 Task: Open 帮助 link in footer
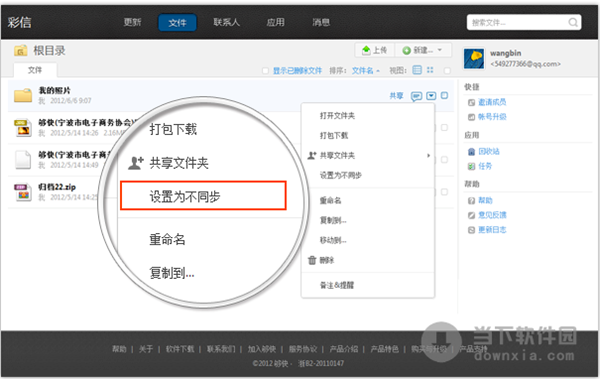[x=119, y=349]
